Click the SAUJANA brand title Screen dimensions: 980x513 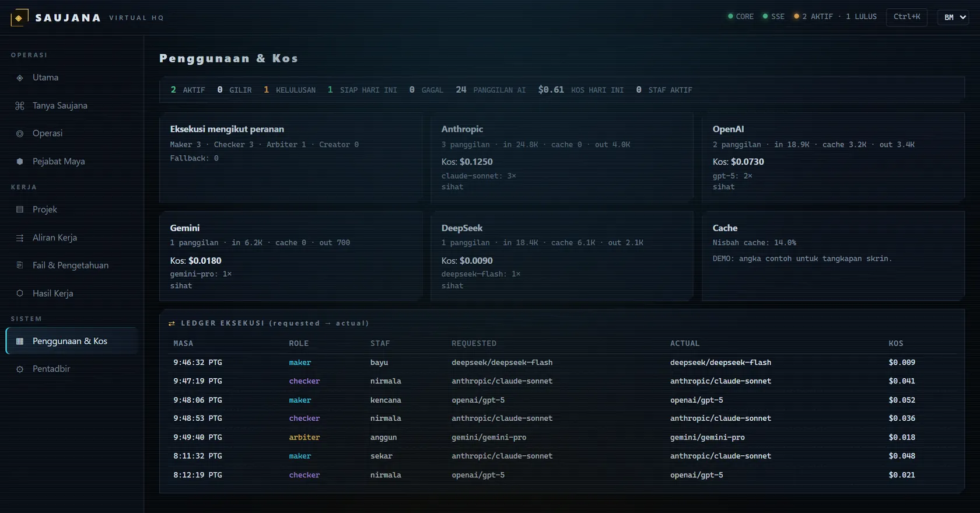click(68, 18)
